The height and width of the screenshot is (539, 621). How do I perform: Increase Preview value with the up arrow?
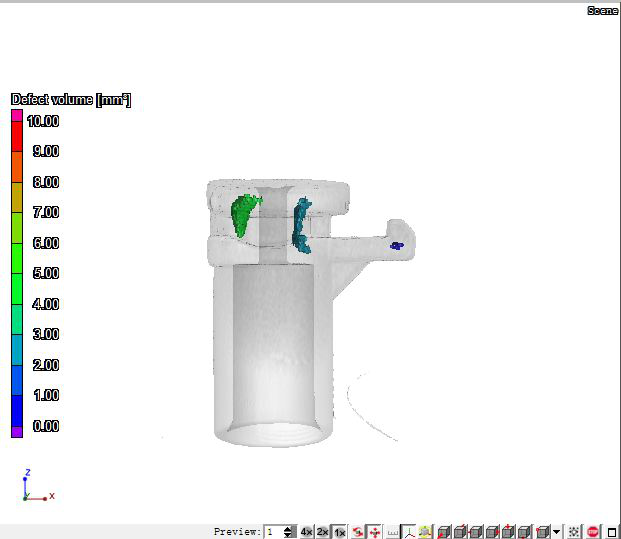click(288, 529)
